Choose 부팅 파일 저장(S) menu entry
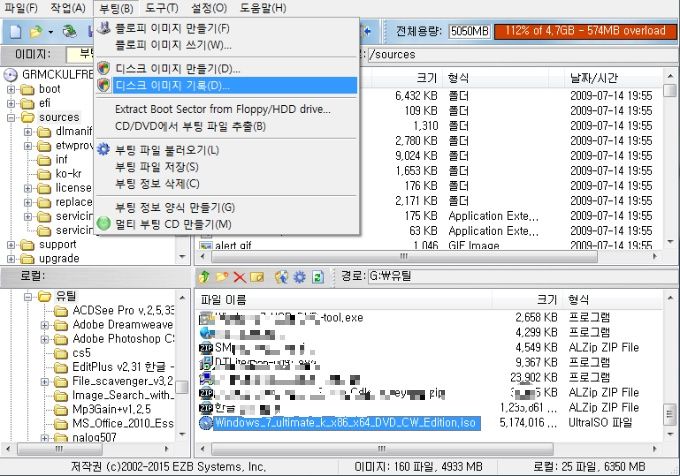 click(x=227, y=167)
